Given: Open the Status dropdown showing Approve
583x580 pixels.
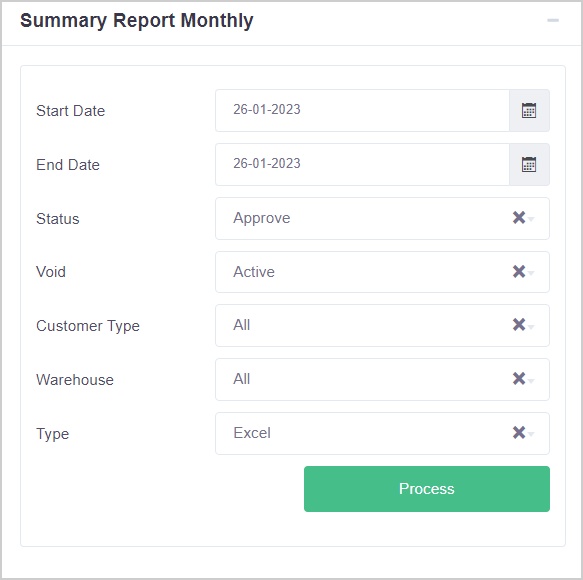Looking at the screenshot, I should 382,218.
